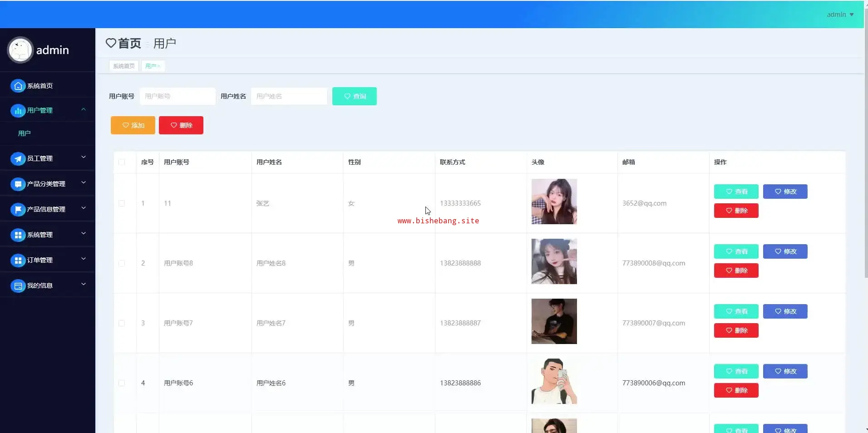Click the 订单管理 grid icon

(x=18, y=260)
